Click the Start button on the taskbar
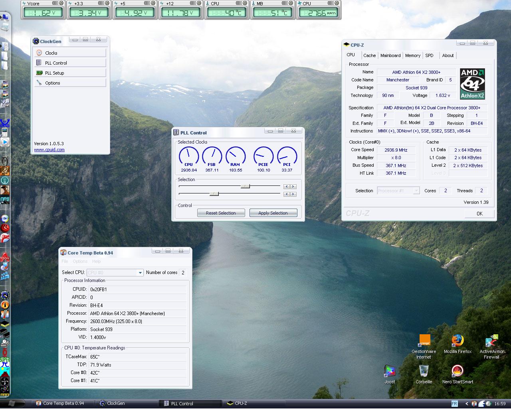This screenshot has height=420, width=511. click(11, 403)
